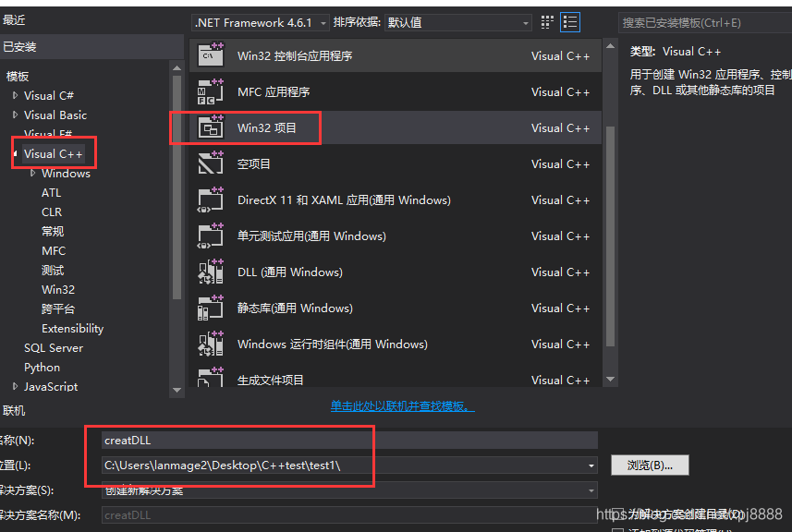Select MFC in the template tree
This screenshot has width=792, height=532.
click(54, 251)
